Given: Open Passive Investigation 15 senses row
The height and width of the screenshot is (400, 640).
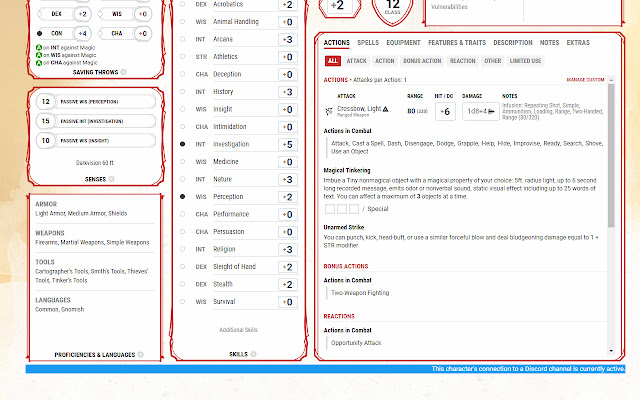Looking at the screenshot, I should pos(96,121).
